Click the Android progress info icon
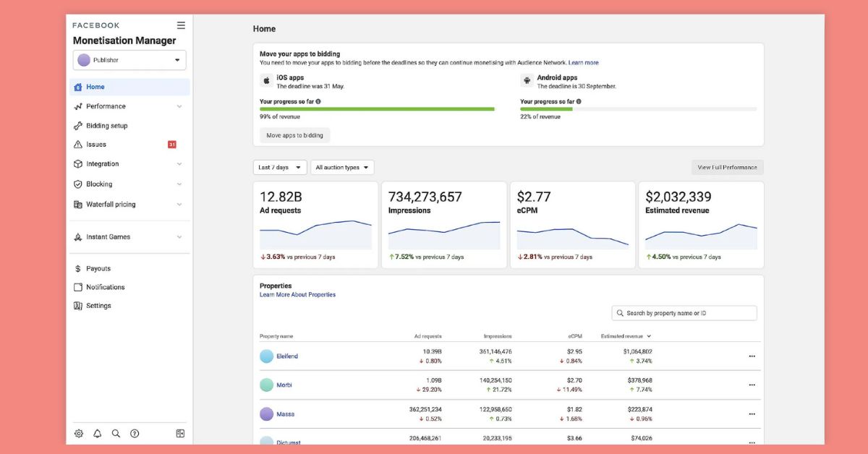This screenshot has width=868, height=454. 579,102
